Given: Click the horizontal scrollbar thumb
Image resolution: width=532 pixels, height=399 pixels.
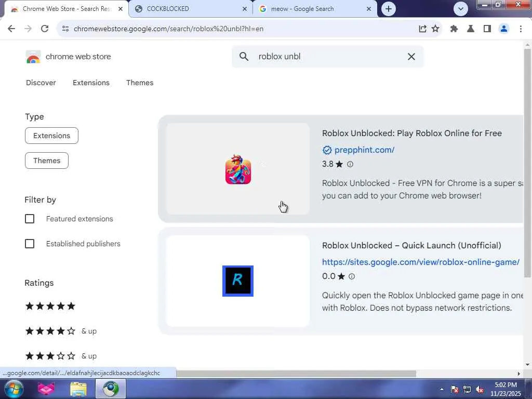Looking at the screenshot, I should point(296,374).
